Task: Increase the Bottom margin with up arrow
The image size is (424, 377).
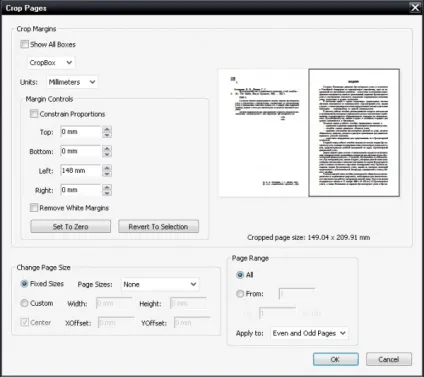Action: coord(107,148)
